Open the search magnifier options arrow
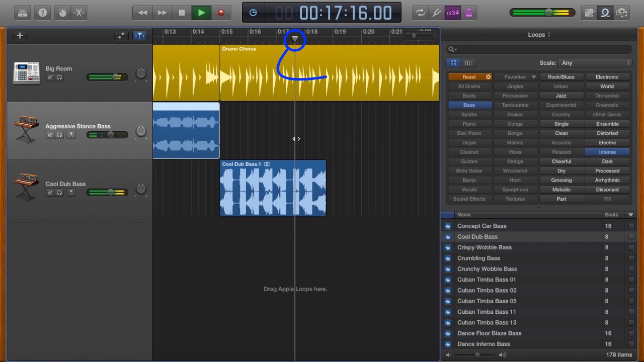 pos(452,49)
